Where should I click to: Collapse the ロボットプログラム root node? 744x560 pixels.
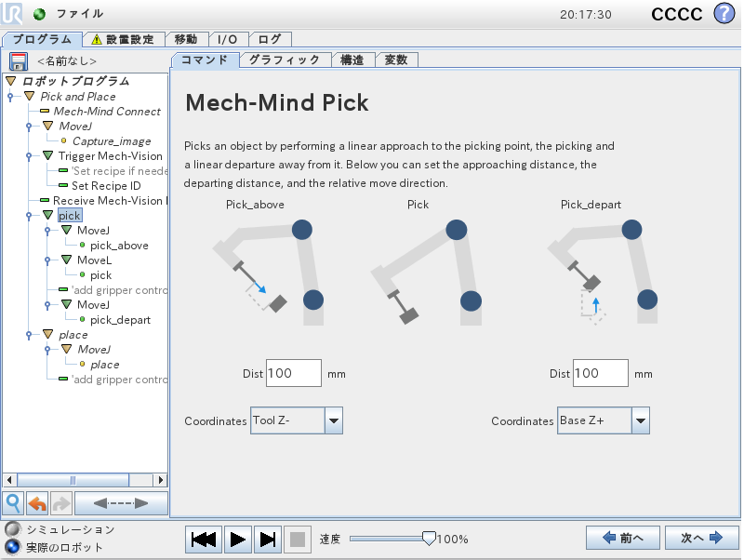coord(11,81)
